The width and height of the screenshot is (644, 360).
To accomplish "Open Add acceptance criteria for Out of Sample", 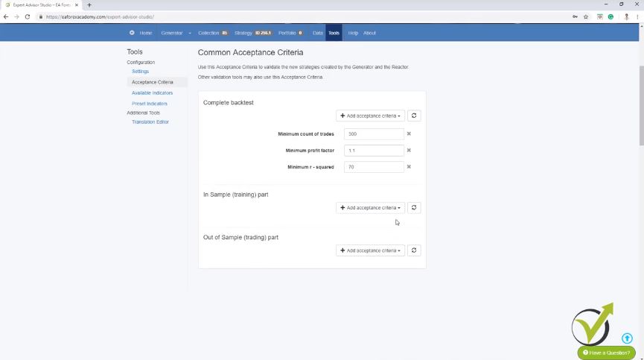I will (370, 250).
